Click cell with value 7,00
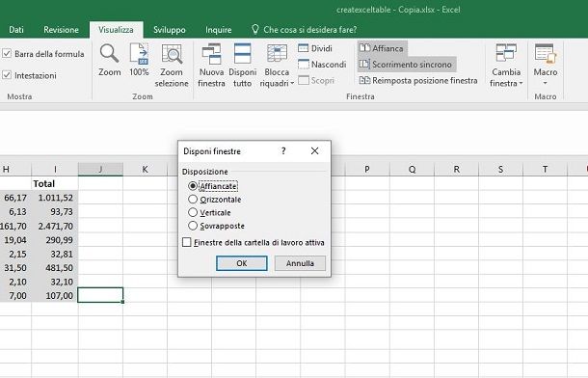 tap(15, 295)
